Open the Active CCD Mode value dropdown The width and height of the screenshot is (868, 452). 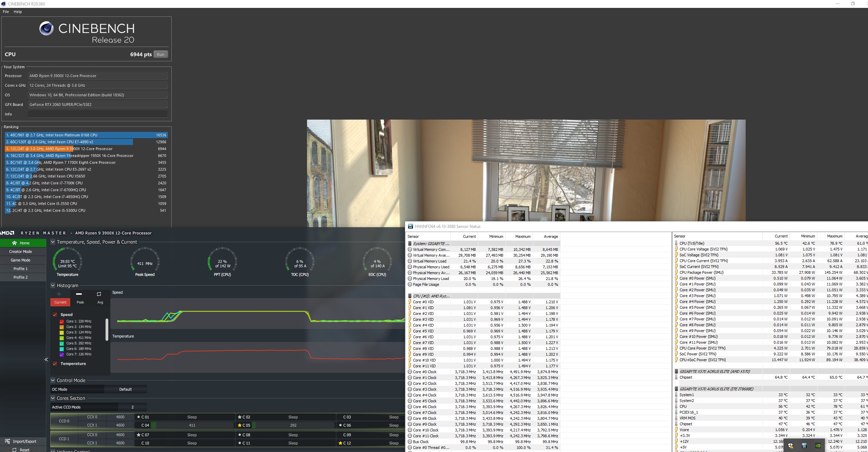click(x=133, y=407)
